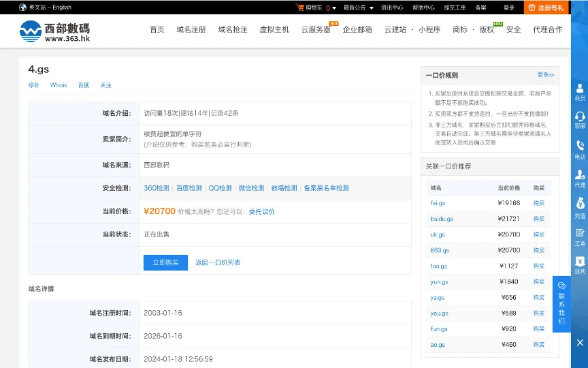Click the 关注 follow link
Screen dimensions: 588x368
(105, 85)
